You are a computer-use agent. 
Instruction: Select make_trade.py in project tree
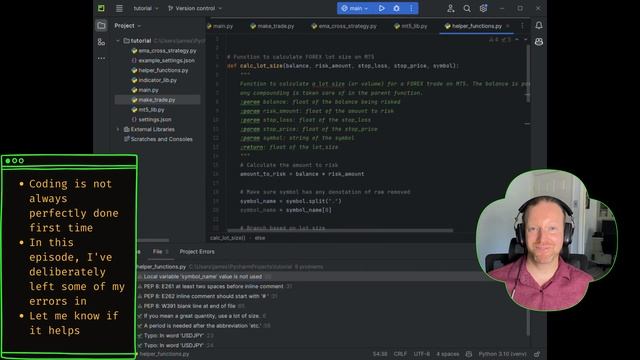pyautogui.click(x=158, y=100)
